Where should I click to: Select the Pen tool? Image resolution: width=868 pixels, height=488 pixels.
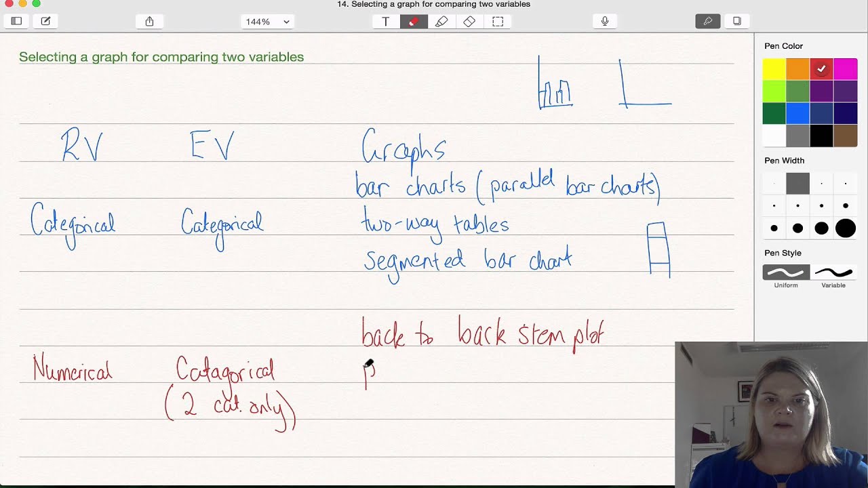tap(414, 21)
